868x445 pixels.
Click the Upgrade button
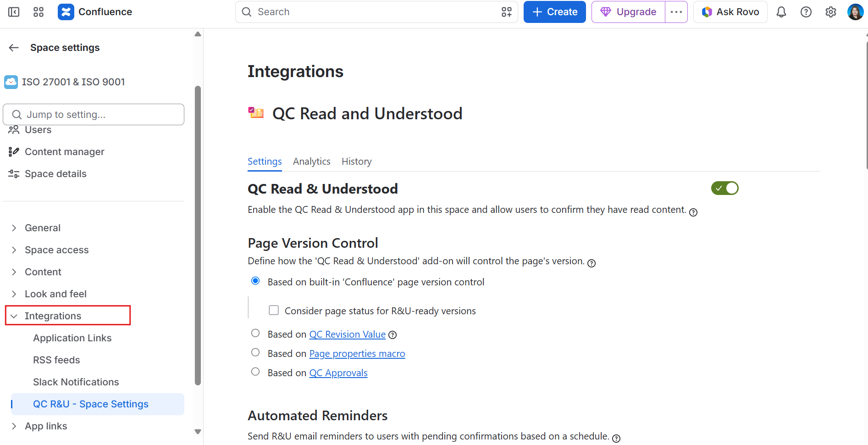tap(629, 12)
